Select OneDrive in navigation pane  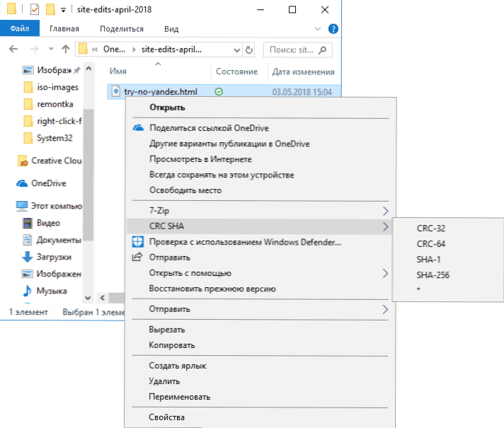coord(41,183)
